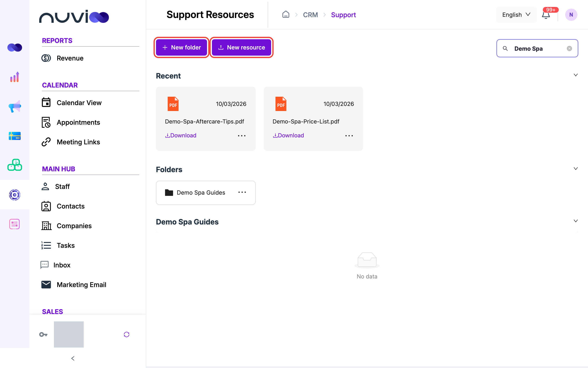Download Demo-Spa-Price-List.pdf
This screenshot has width=588, height=368.
pos(288,135)
